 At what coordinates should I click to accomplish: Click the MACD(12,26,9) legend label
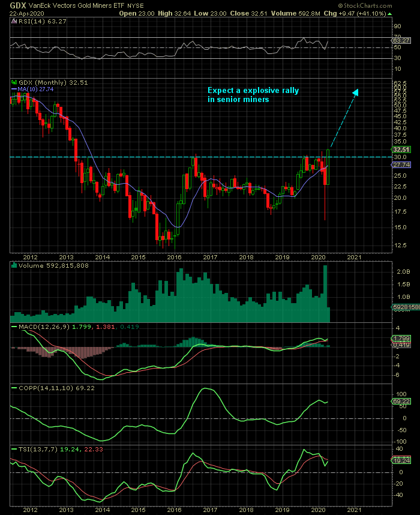[x=44, y=327]
